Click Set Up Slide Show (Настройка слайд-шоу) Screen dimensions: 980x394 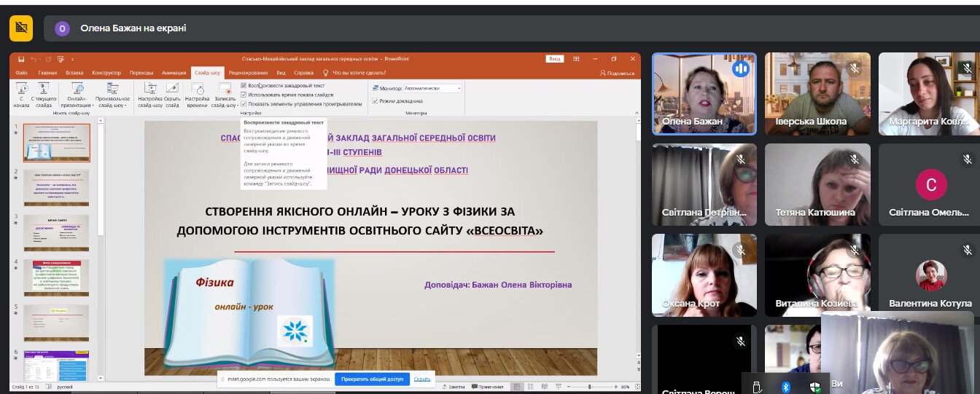tap(149, 90)
